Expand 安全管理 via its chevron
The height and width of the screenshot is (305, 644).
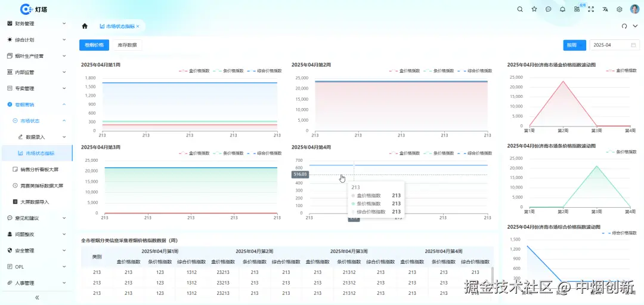tap(64, 250)
